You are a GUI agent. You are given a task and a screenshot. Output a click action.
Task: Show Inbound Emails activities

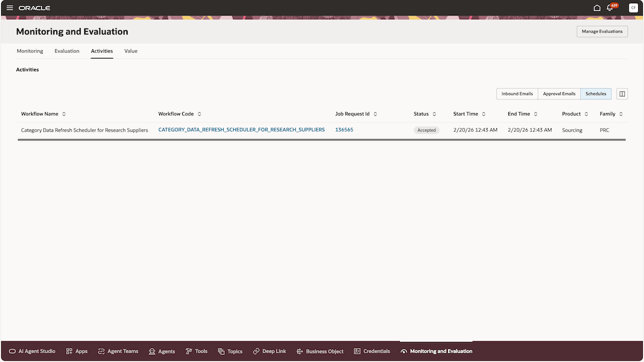click(x=517, y=94)
